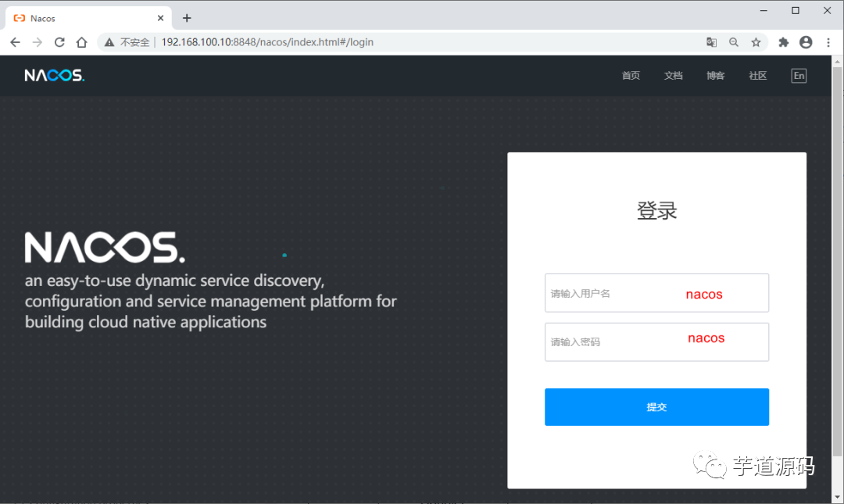Click the 'an easy-to-use dynamic service discovery' text
The width and height of the screenshot is (844, 504).
point(175,281)
